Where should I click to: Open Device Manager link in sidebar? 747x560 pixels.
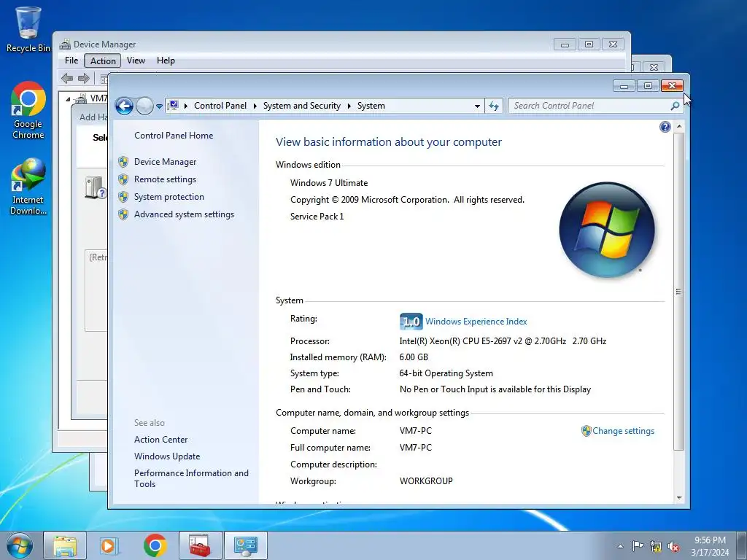pos(166,162)
